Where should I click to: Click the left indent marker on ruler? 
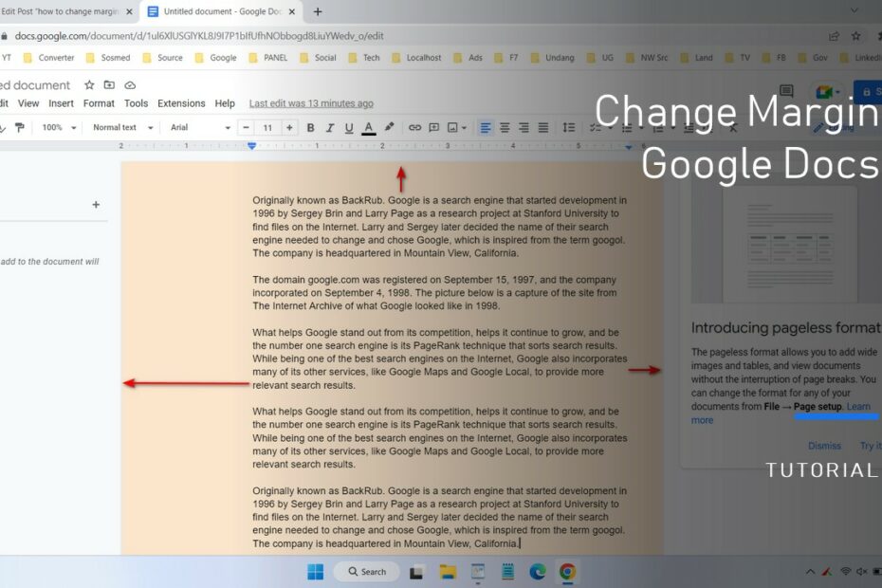click(252, 146)
